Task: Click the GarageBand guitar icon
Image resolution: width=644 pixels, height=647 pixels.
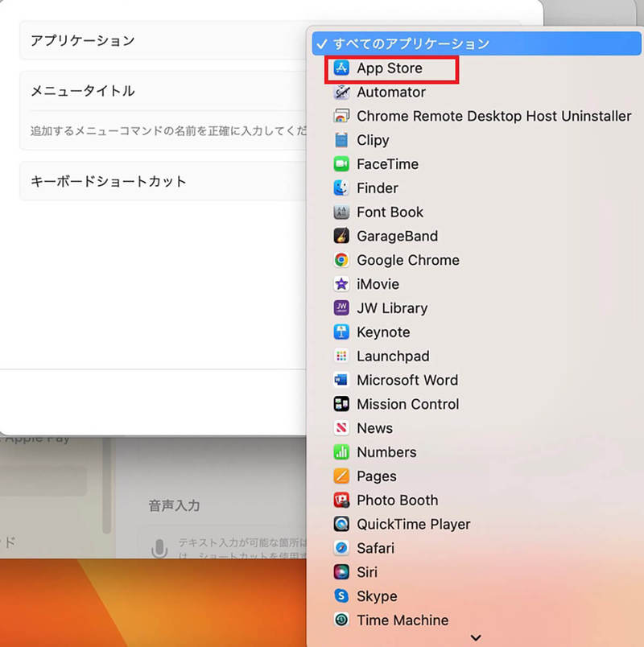Action: (x=341, y=236)
